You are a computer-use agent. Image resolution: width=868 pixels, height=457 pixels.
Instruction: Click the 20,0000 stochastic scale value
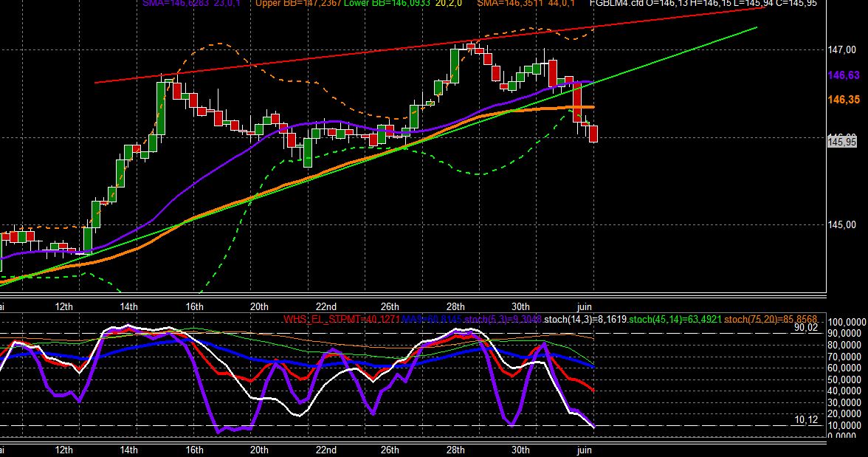pyautogui.click(x=844, y=413)
